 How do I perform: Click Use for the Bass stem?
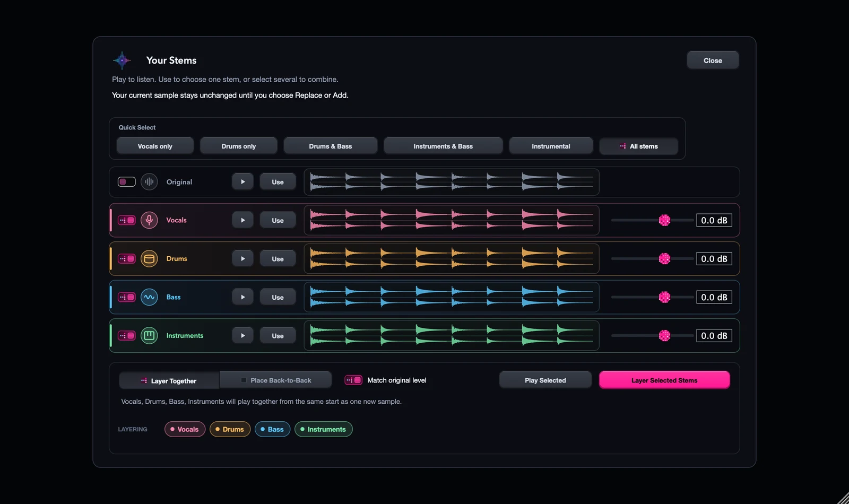[x=278, y=297]
